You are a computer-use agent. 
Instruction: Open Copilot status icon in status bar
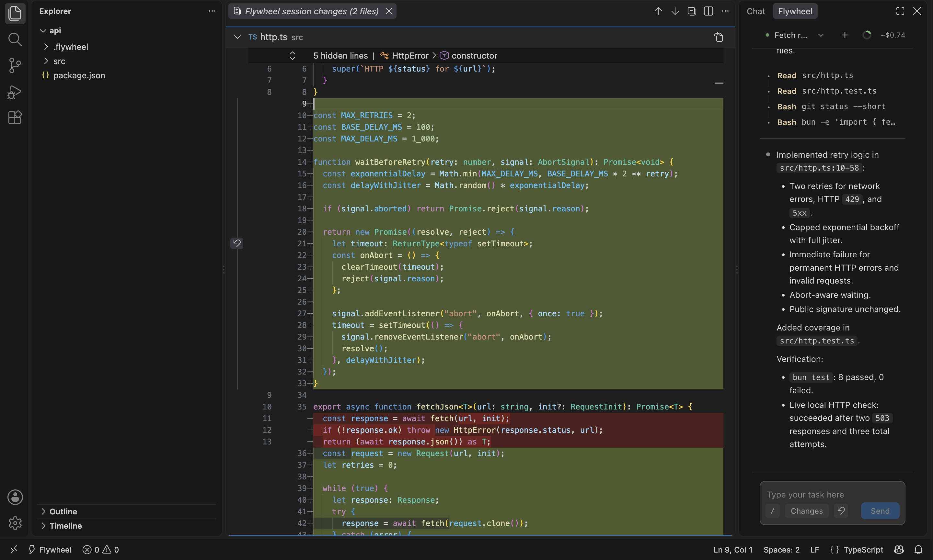(899, 549)
